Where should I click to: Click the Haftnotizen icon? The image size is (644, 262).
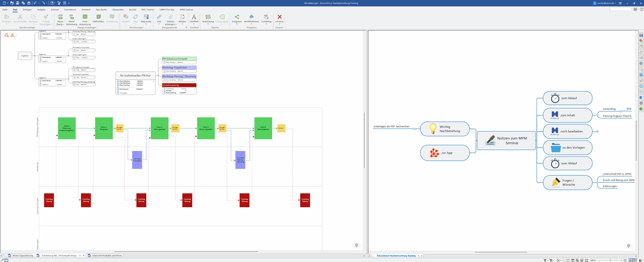98,19
